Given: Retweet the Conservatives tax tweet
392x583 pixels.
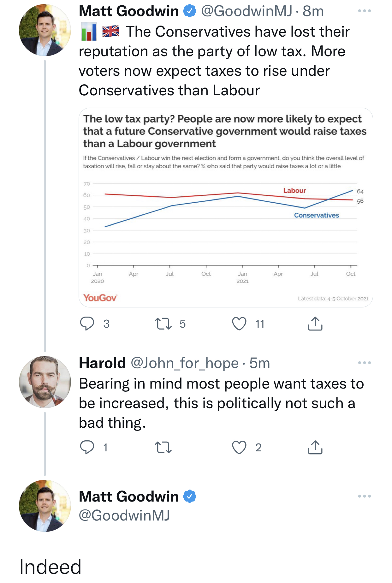Looking at the screenshot, I should [x=163, y=324].
